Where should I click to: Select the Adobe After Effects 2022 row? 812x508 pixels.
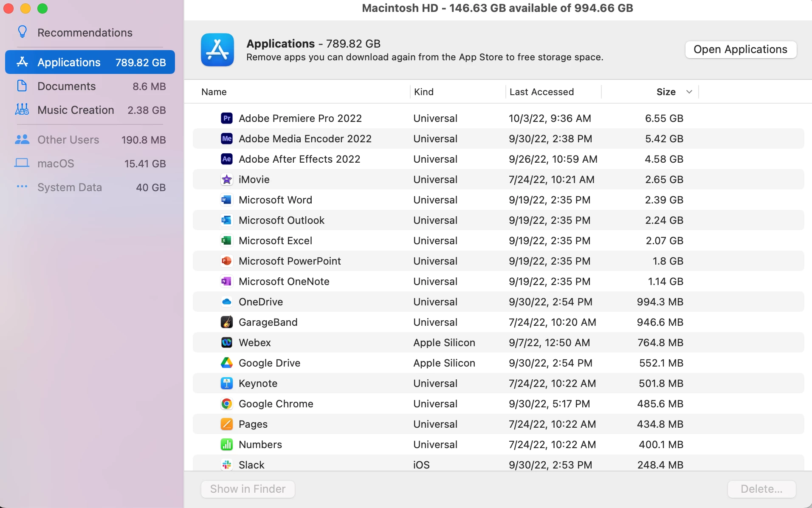point(499,159)
